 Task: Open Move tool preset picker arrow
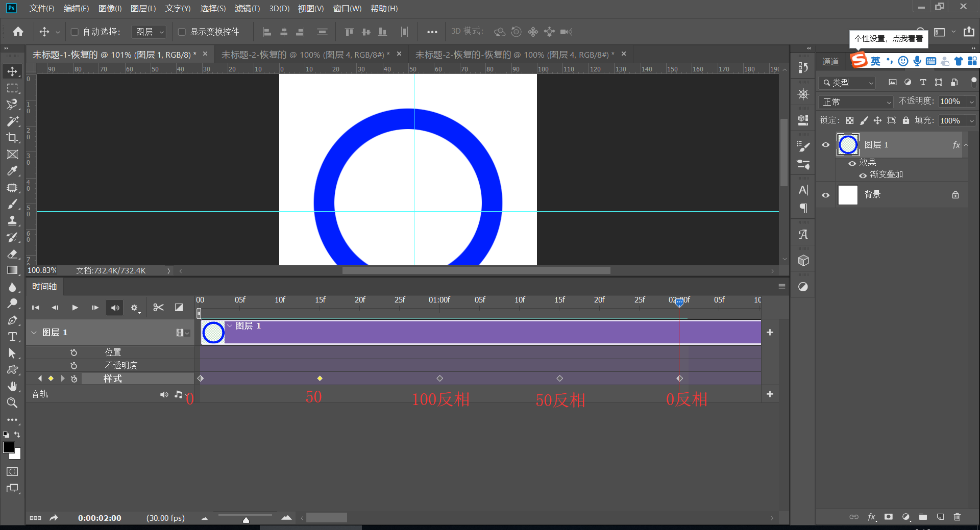tap(58, 32)
